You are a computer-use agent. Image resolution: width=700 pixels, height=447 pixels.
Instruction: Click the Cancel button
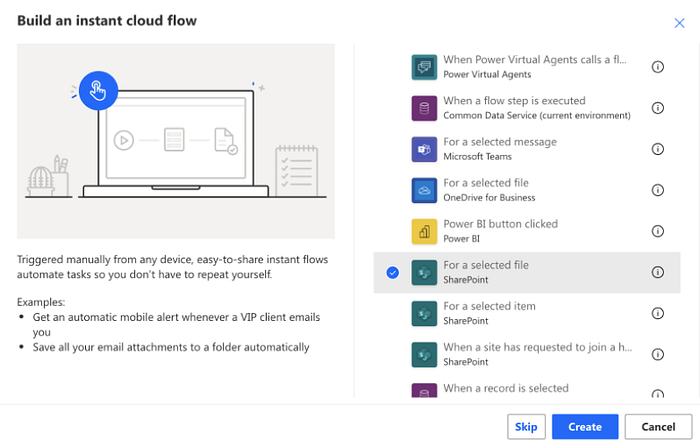tap(658, 427)
